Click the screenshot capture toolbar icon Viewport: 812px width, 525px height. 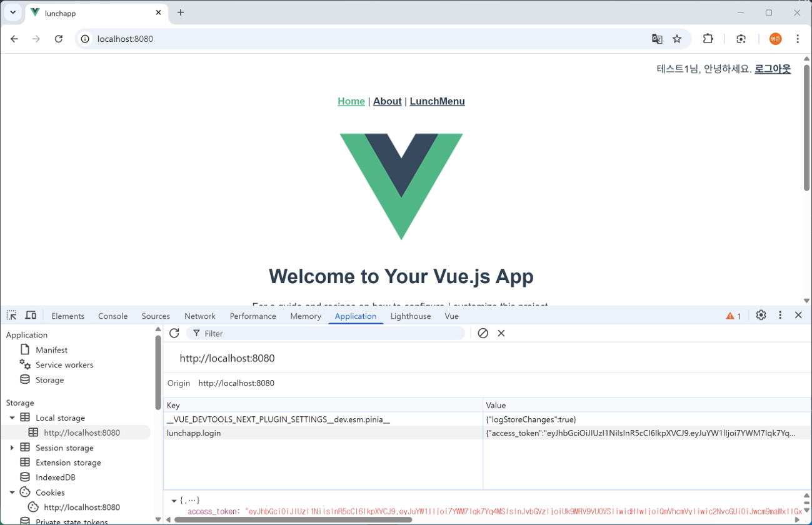coord(741,39)
